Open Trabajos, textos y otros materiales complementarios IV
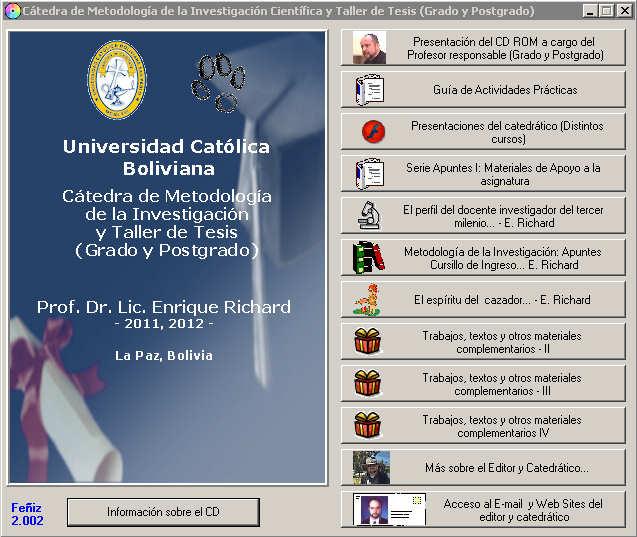Viewport: 637px width, 537px height. (x=483, y=425)
